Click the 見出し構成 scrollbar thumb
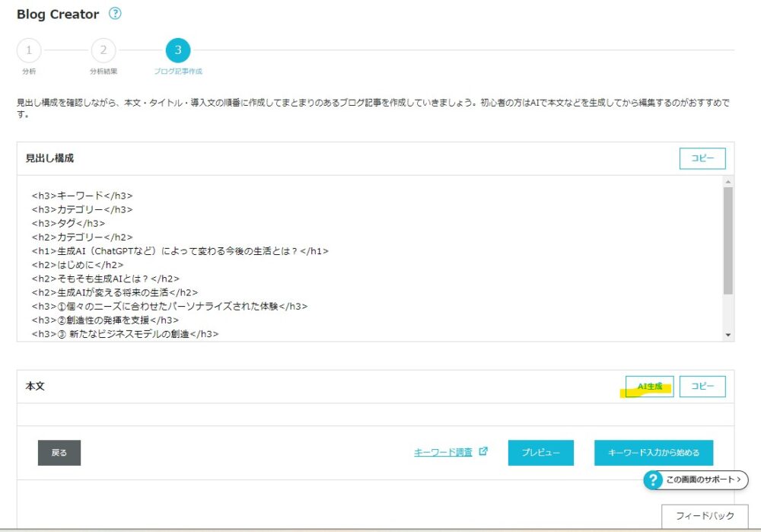The height and width of the screenshot is (532, 761). tap(728, 240)
